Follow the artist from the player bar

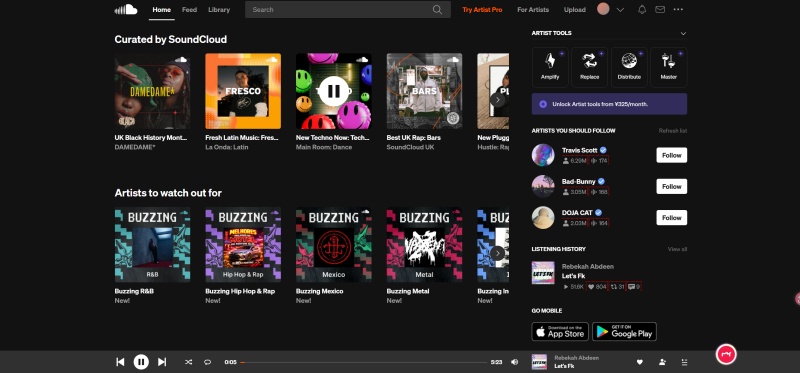pyautogui.click(x=662, y=362)
